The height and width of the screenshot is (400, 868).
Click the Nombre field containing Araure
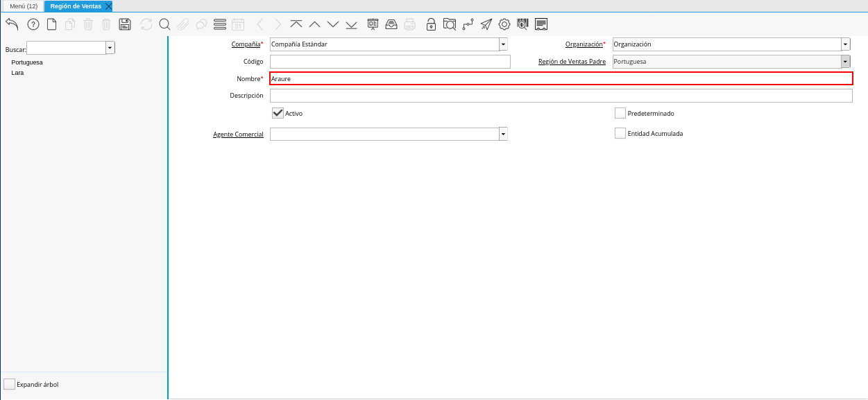(561, 78)
